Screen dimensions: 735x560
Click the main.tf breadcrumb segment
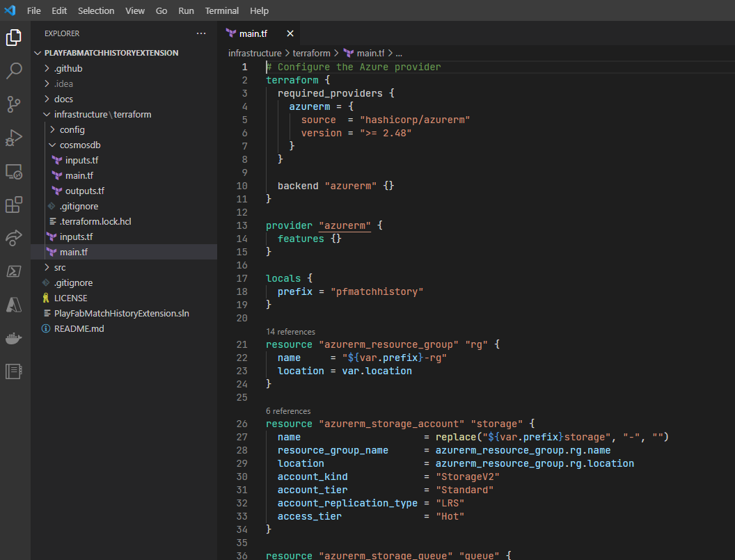tap(370, 53)
